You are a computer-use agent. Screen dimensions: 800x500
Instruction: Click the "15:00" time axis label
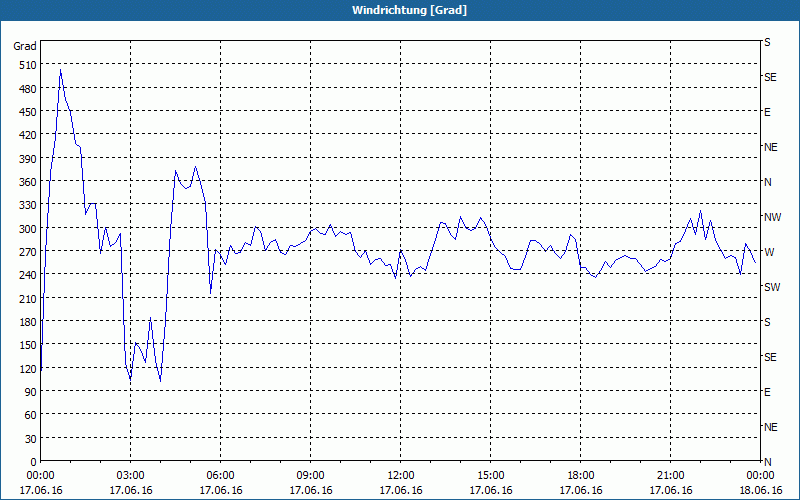tap(491, 476)
